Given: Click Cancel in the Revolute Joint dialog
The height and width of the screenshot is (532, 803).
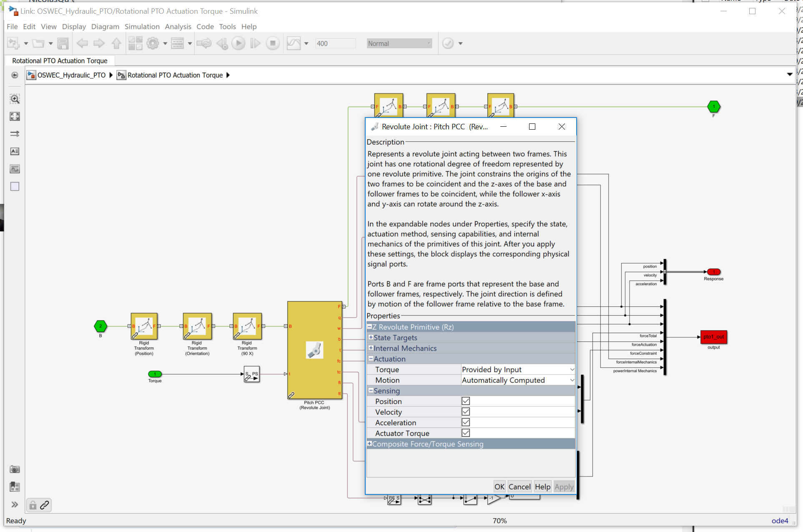Looking at the screenshot, I should click(x=519, y=487).
